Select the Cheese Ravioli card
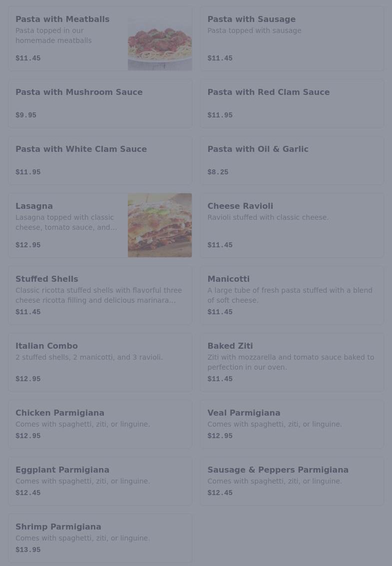Screen dimensions: 392x566 (x=292, y=225)
